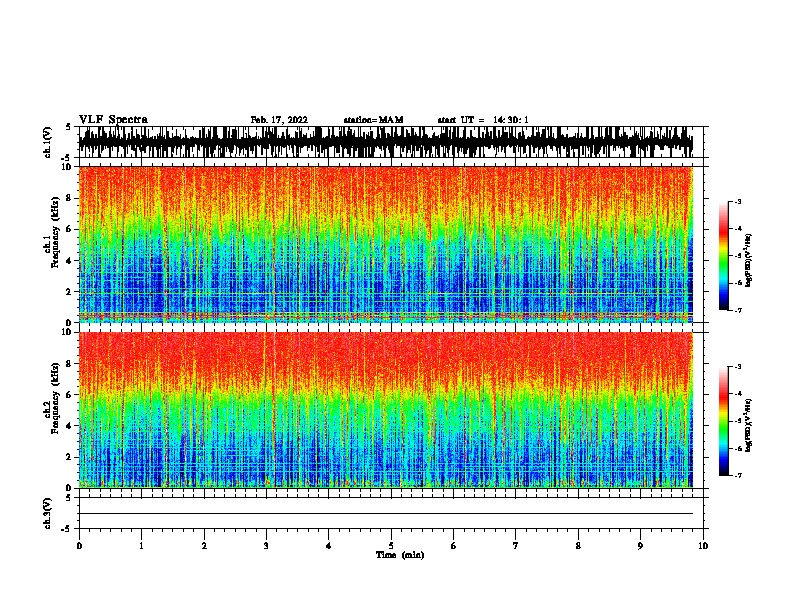Click the "Time (min)" x-axis label
This screenshot has height=612, width=792.
[400, 555]
